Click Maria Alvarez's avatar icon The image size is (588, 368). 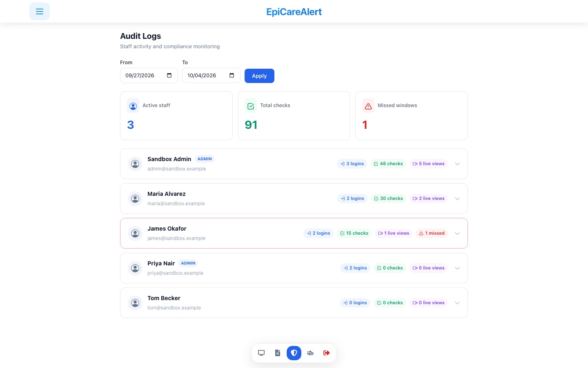(135, 199)
